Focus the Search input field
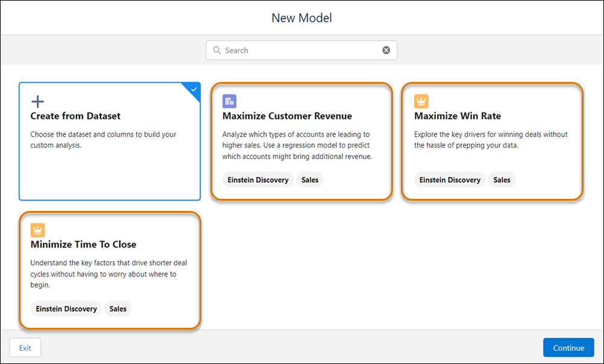 (301, 50)
